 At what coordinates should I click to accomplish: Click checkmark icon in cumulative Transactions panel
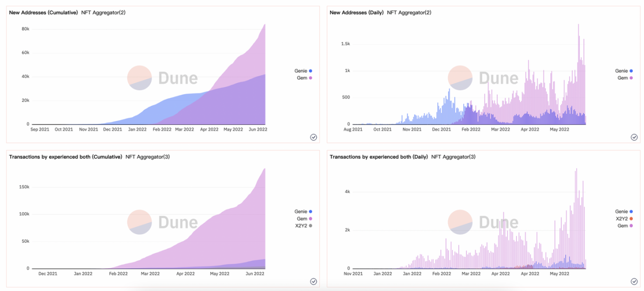click(313, 281)
